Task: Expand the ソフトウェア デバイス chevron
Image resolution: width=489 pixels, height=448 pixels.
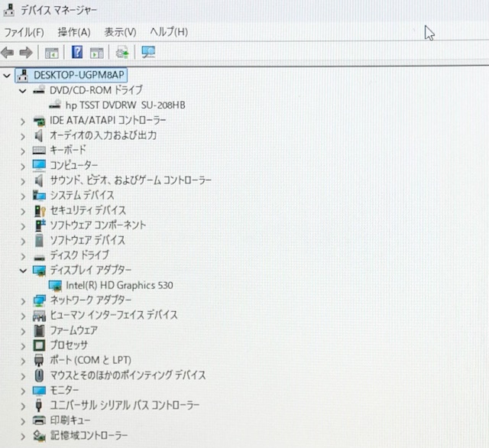Action: [x=22, y=241]
